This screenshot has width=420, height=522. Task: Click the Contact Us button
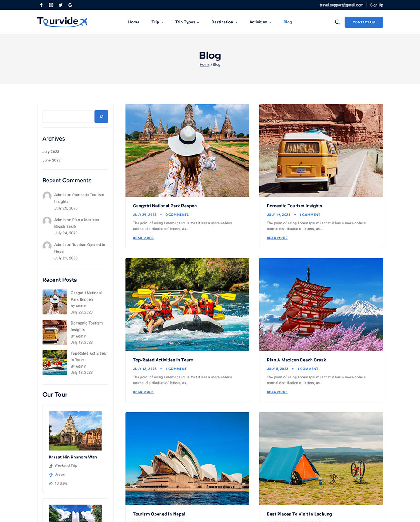363,22
